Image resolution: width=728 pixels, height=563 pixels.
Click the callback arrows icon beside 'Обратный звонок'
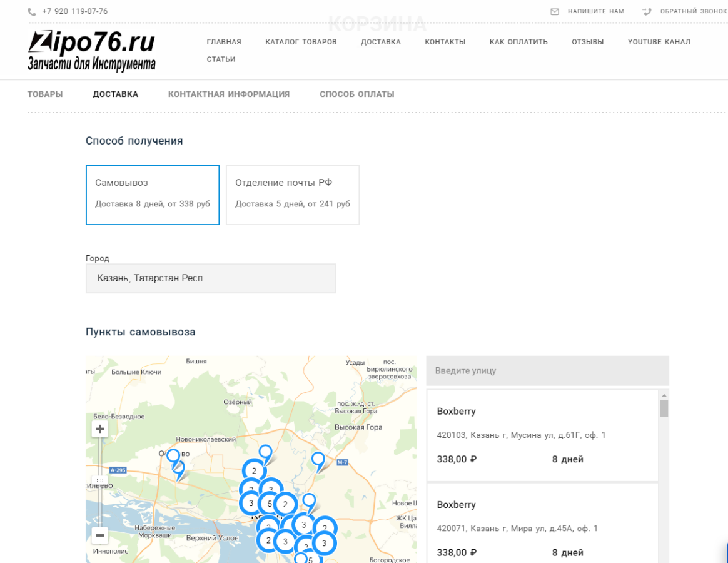[645, 11]
